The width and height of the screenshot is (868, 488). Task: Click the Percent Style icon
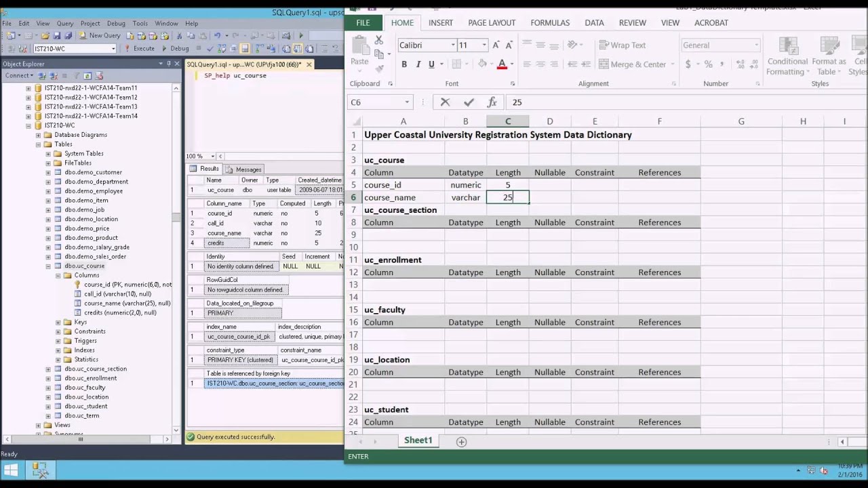tap(708, 64)
